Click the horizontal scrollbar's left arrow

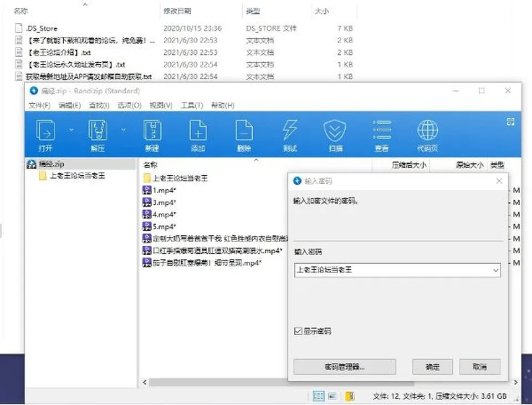pyautogui.click(x=145, y=382)
